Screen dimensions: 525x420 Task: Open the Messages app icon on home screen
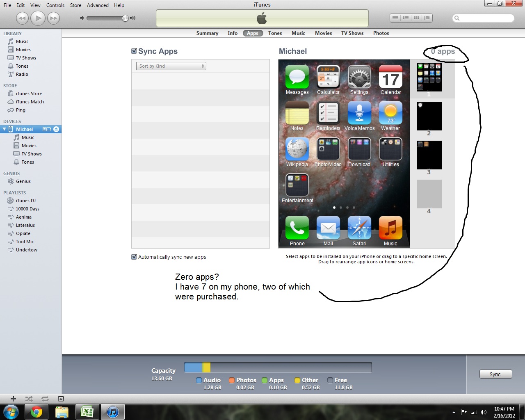tap(297, 77)
